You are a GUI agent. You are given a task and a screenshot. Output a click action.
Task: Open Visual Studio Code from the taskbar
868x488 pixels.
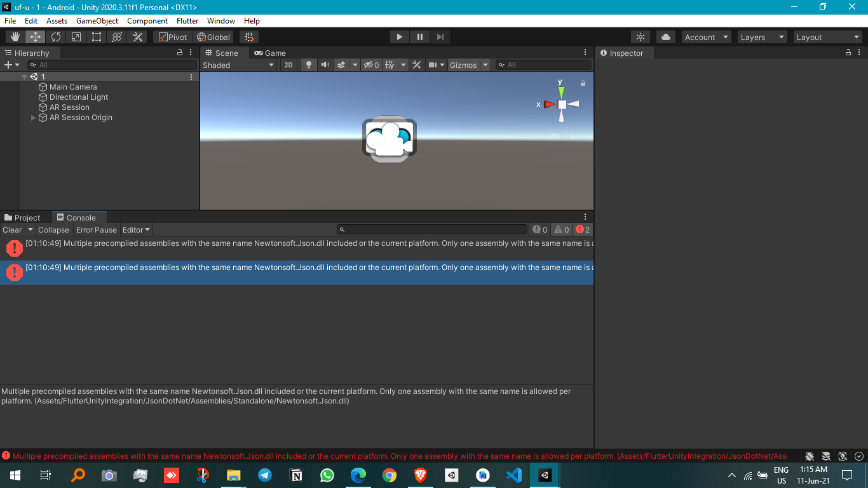tap(513, 475)
